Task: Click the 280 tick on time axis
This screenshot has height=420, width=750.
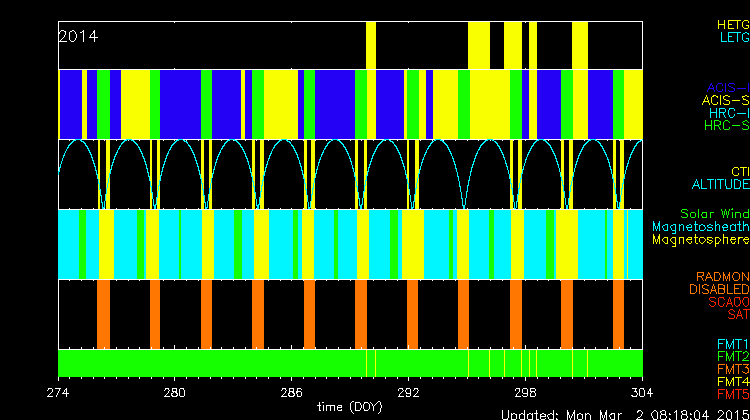Action: click(x=175, y=391)
